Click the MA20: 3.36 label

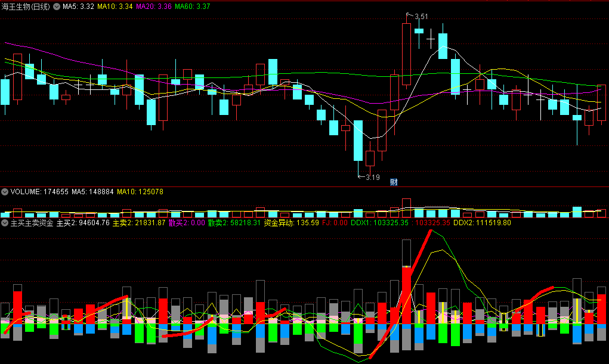point(154,7)
